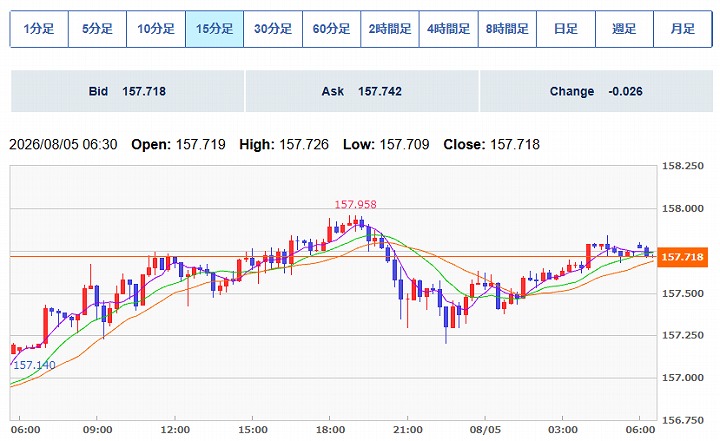Image resolution: width=720 pixels, height=441 pixels.
Task: Click the 21:00 time axis label
Action: coord(408,430)
